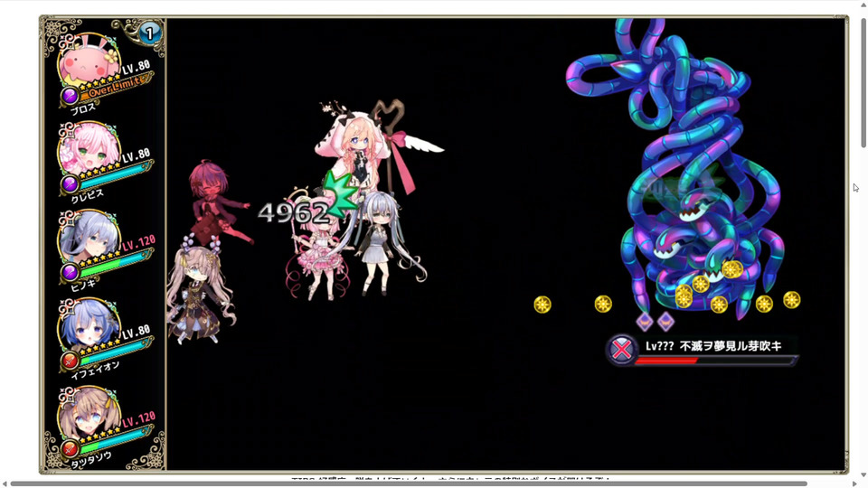Click the right purple diamond under the boss
The image size is (868, 488).
665,321
